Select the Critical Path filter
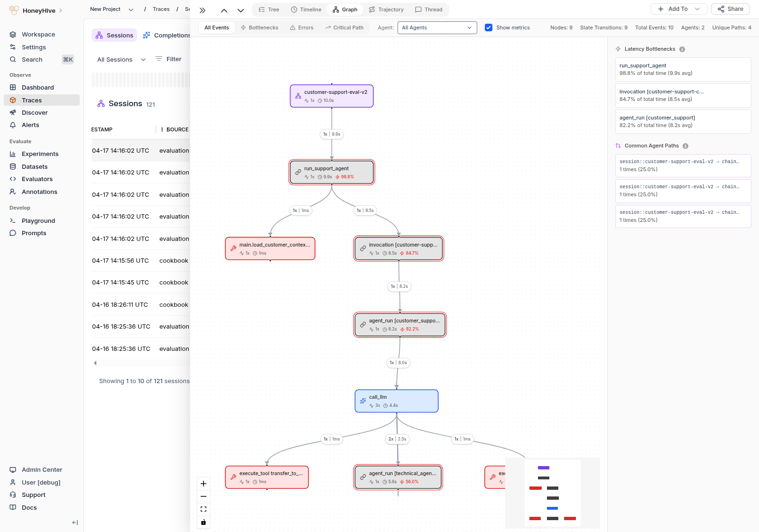Image resolution: width=759 pixels, height=532 pixels. coord(344,28)
